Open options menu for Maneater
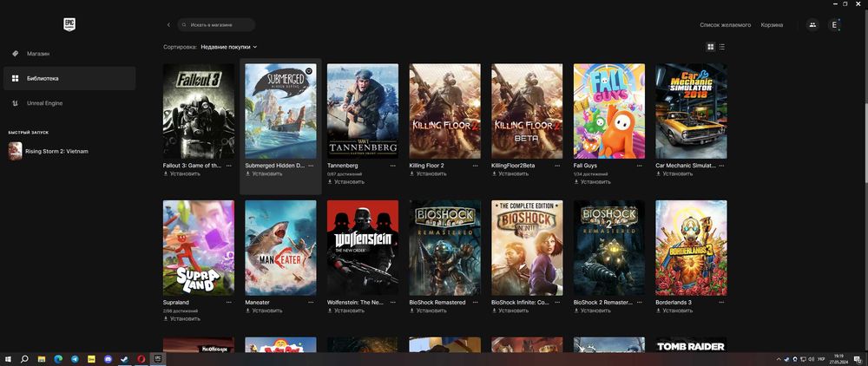The image size is (868, 366). coord(311,303)
